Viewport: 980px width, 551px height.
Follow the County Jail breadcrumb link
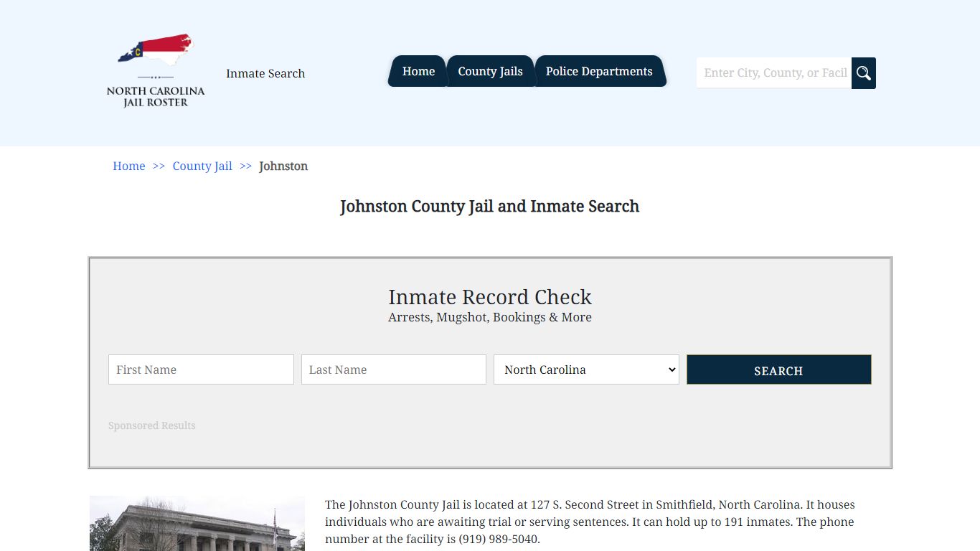pos(202,166)
